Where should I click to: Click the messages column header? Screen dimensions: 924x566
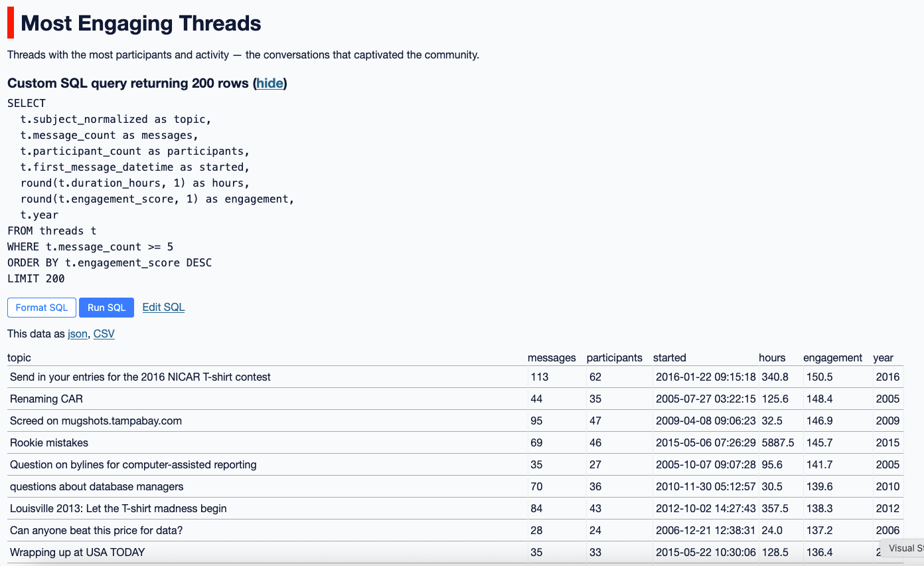click(552, 357)
